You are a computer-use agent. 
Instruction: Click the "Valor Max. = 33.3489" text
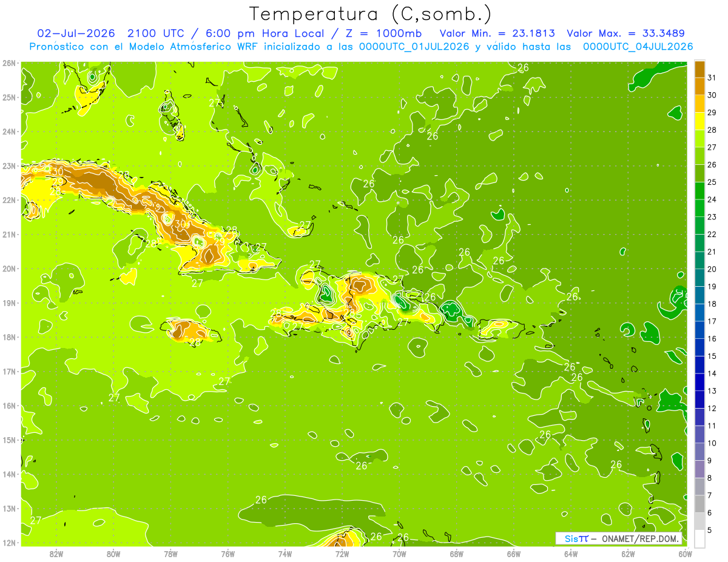point(627,33)
